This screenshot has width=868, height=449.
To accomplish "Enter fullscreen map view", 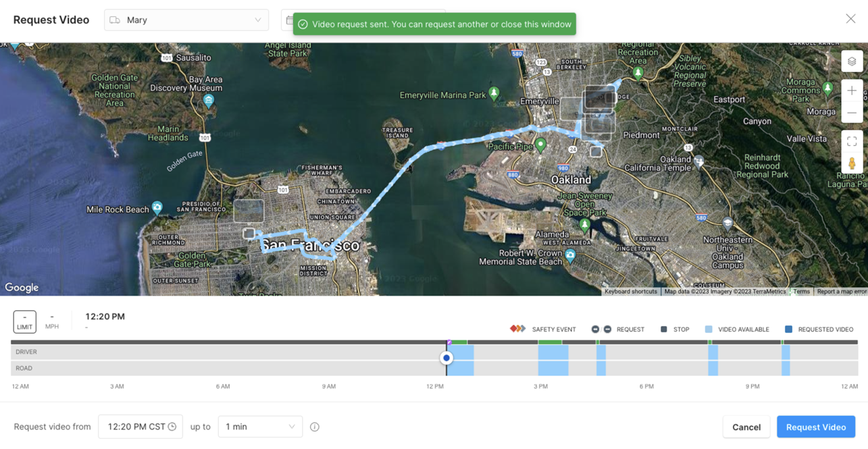I will click(852, 140).
